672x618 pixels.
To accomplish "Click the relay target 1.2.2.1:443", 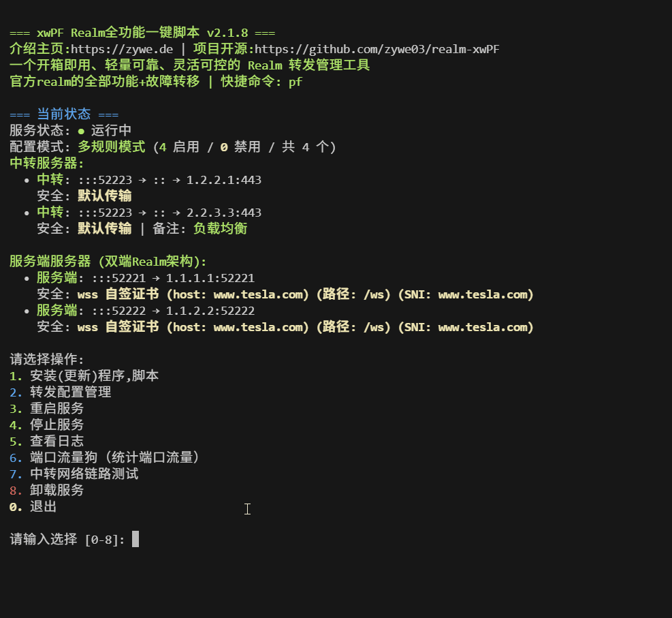I will (x=224, y=180).
